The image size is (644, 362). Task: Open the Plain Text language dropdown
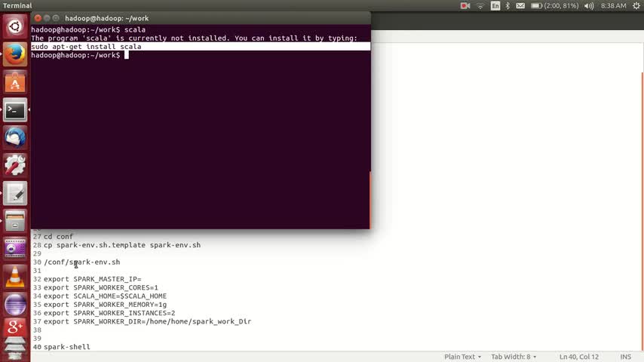pyautogui.click(x=462, y=357)
